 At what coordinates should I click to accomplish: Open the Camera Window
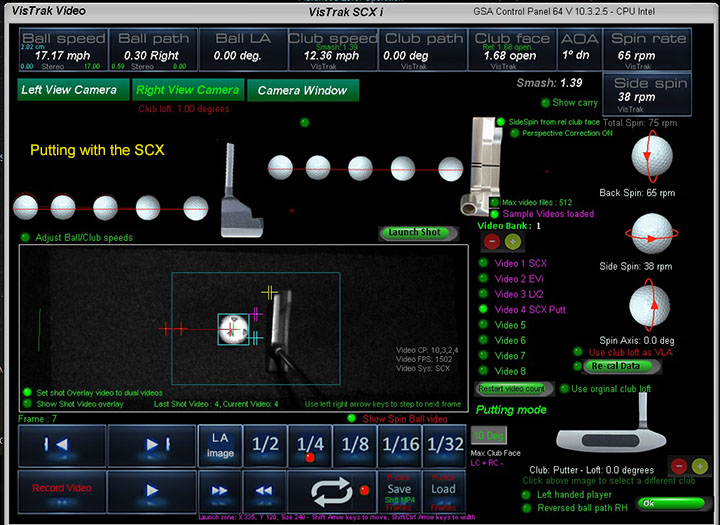pos(303,90)
